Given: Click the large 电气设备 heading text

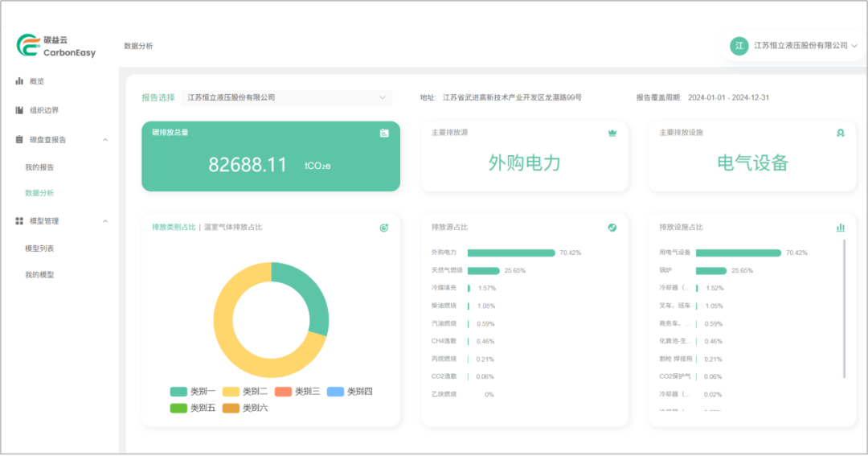Looking at the screenshot, I should click(x=752, y=163).
